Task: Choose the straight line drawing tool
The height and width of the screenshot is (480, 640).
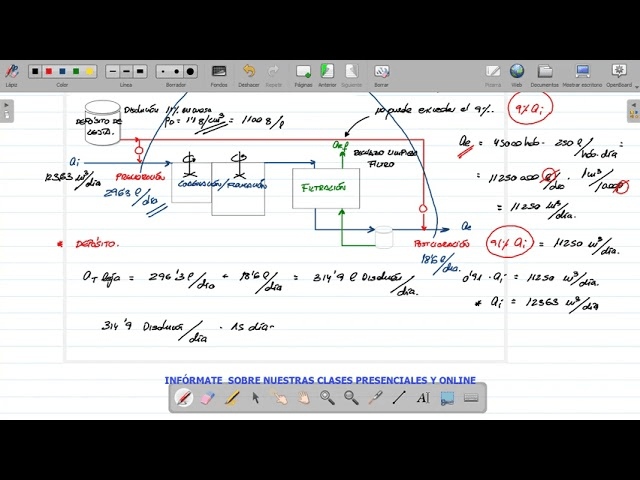Action: tap(399, 398)
